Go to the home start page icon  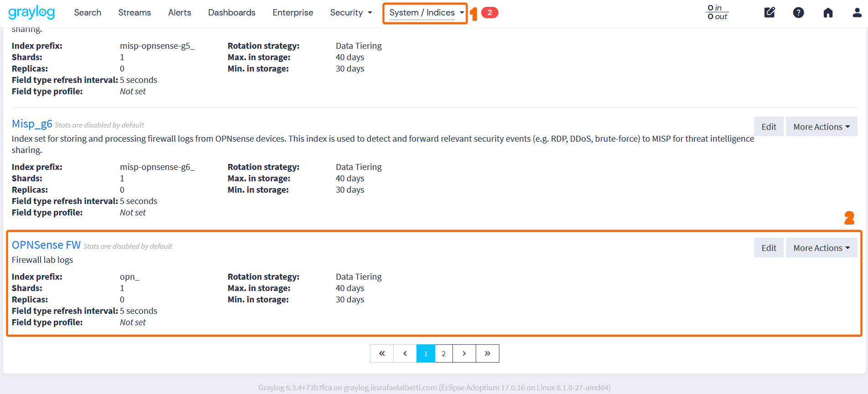tap(828, 12)
